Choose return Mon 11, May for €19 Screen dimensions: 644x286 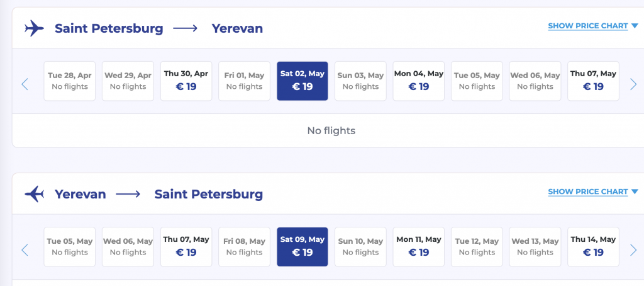(419, 247)
